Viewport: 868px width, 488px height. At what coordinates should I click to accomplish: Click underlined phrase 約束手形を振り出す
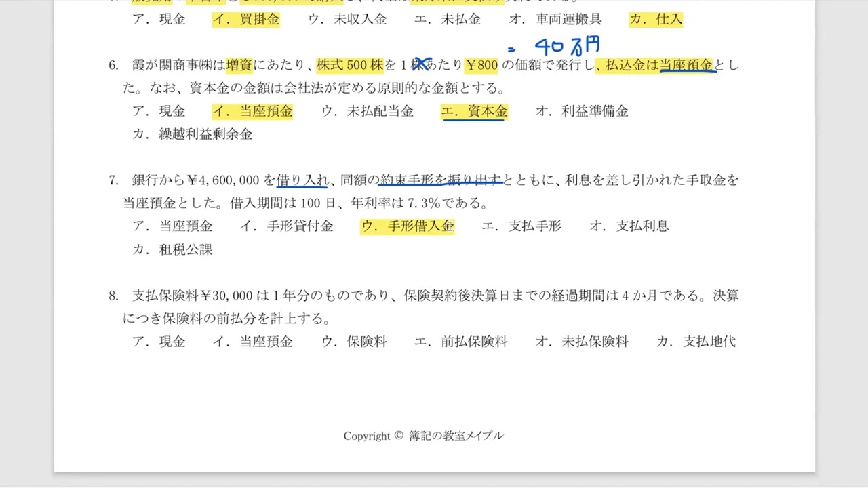click(x=441, y=180)
